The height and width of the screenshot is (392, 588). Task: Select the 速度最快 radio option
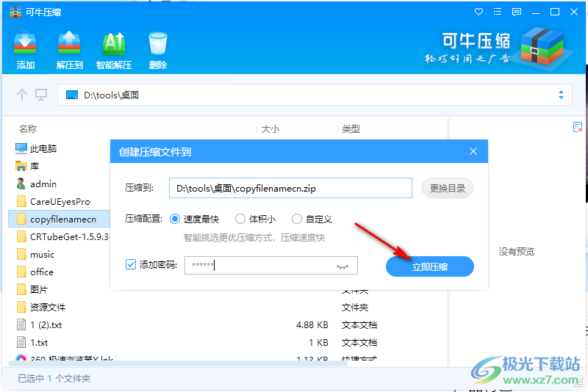coord(175,219)
